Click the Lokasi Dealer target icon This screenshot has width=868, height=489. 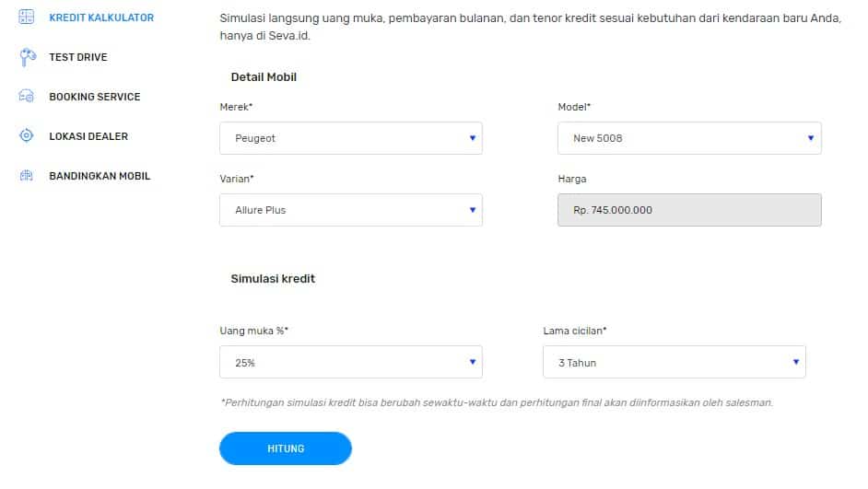click(x=26, y=135)
